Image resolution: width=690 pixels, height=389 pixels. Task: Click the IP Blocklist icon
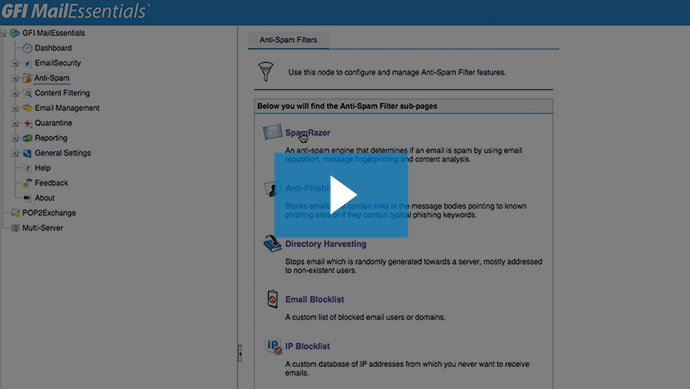(273, 346)
